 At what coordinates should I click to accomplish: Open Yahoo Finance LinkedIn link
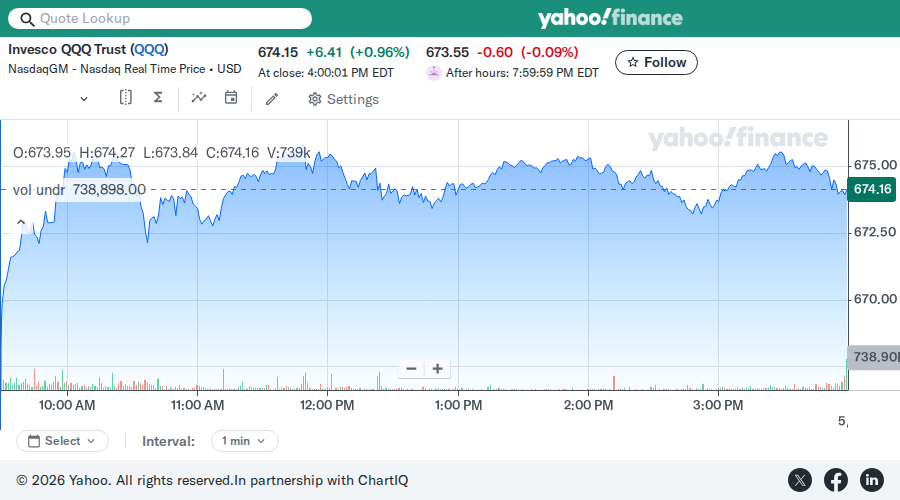click(871, 480)
